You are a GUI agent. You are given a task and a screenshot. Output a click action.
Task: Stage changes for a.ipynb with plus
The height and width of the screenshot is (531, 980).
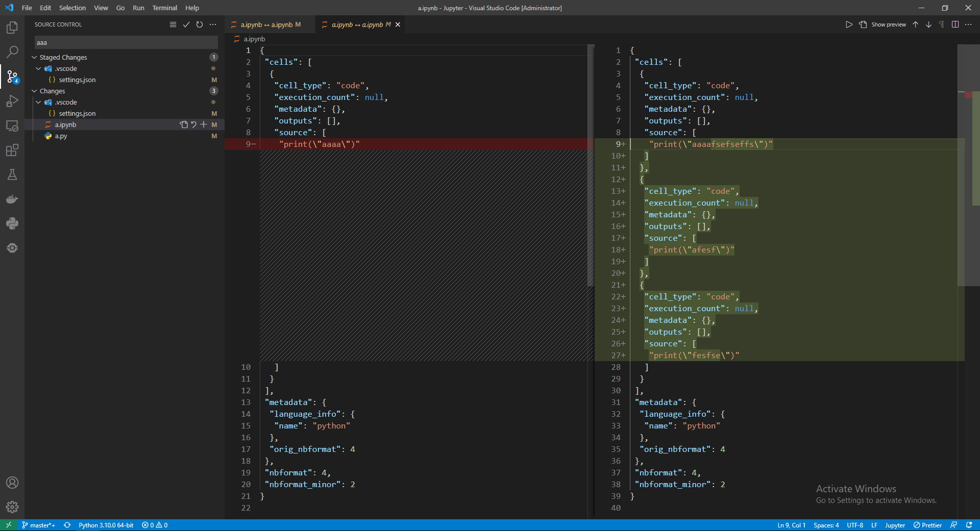(204, 124)
